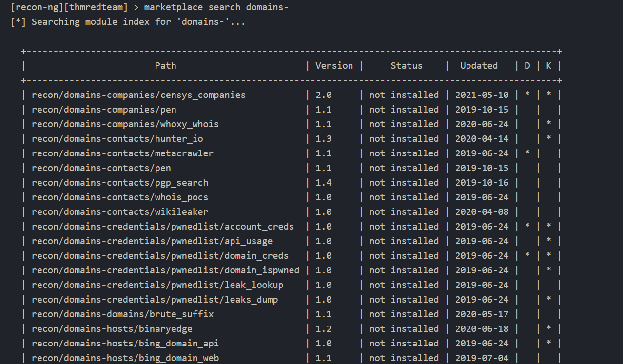Click date 2020-04-14 in hunter_io row
The image size is (623, 364).
[x=482, y=139]
